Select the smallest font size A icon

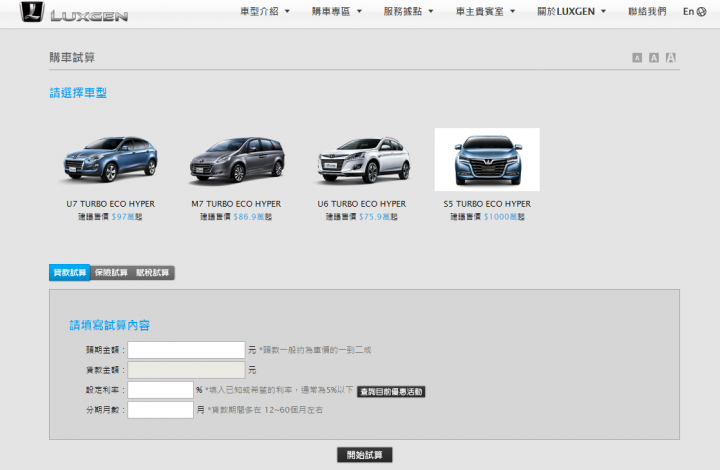pyautogui.click(x=637, y=57)
